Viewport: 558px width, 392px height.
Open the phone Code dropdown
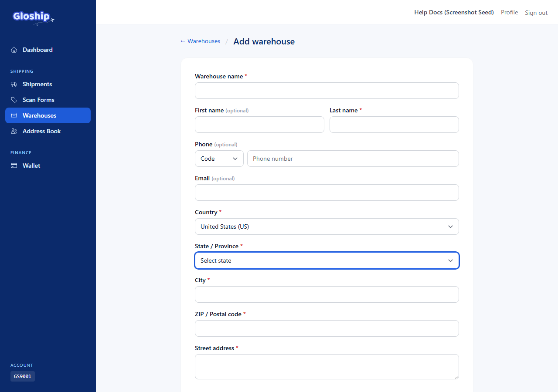[219, 159]
